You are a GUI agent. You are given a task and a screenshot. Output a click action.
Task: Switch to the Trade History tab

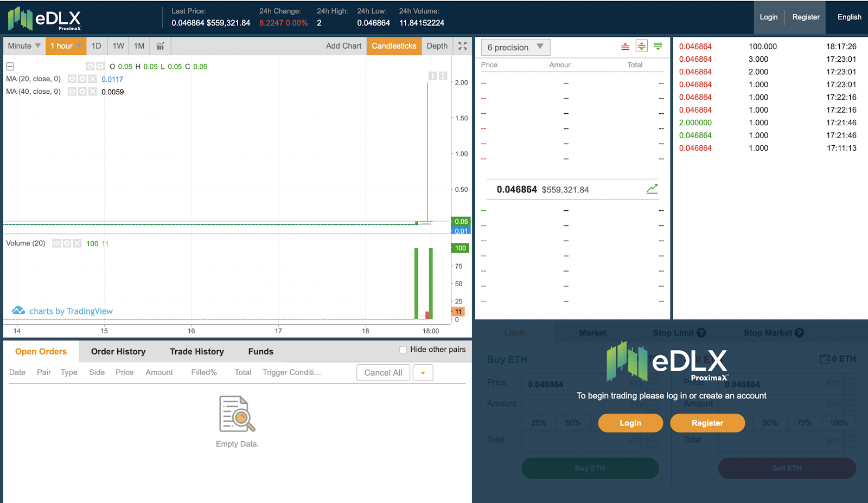(196, 352)
